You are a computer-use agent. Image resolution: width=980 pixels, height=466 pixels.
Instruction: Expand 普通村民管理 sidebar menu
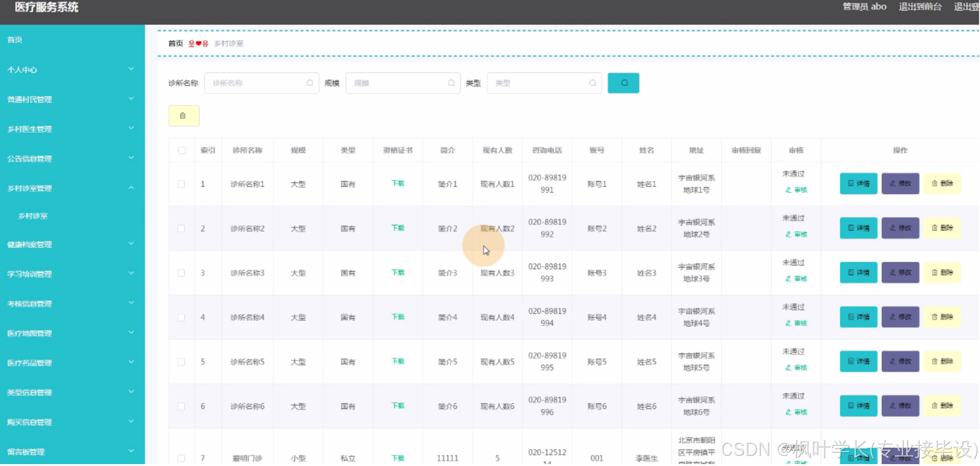point(72,99)
